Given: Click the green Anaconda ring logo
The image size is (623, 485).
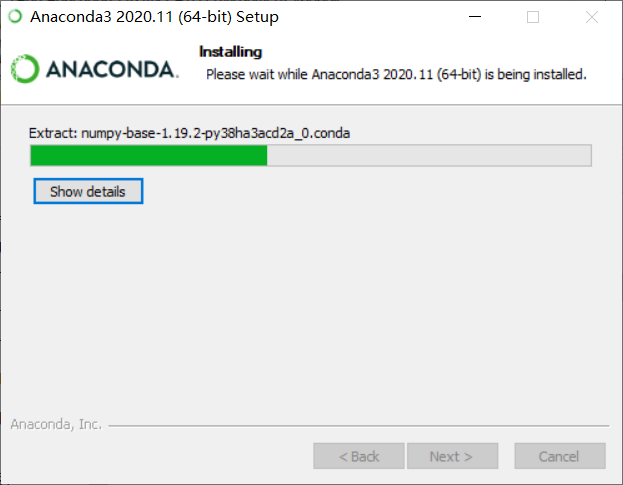Looking at the screenshot, I should tap(25, 69).
